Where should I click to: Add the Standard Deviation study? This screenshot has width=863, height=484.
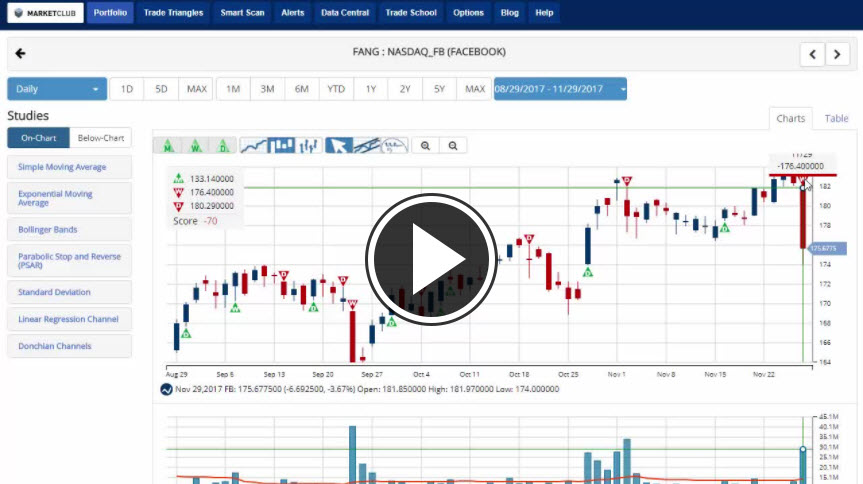pyautogui.click(x=69, y=292)
